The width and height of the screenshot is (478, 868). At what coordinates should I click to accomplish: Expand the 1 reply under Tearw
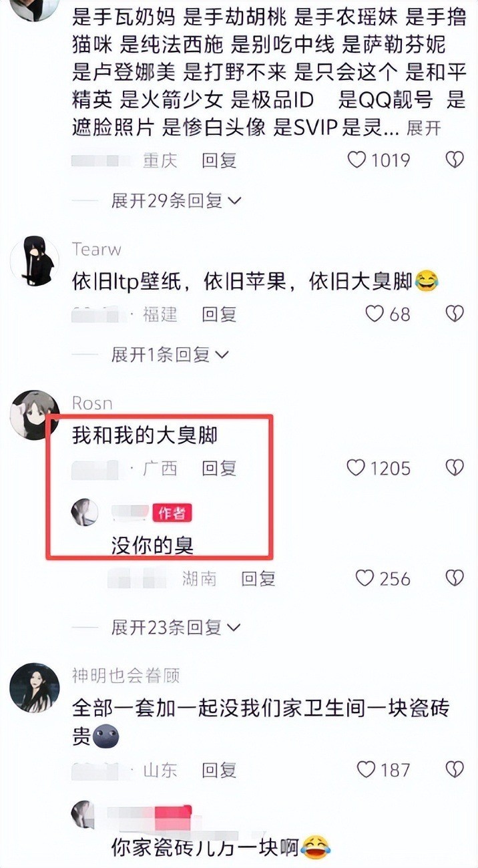pos(170,355)
